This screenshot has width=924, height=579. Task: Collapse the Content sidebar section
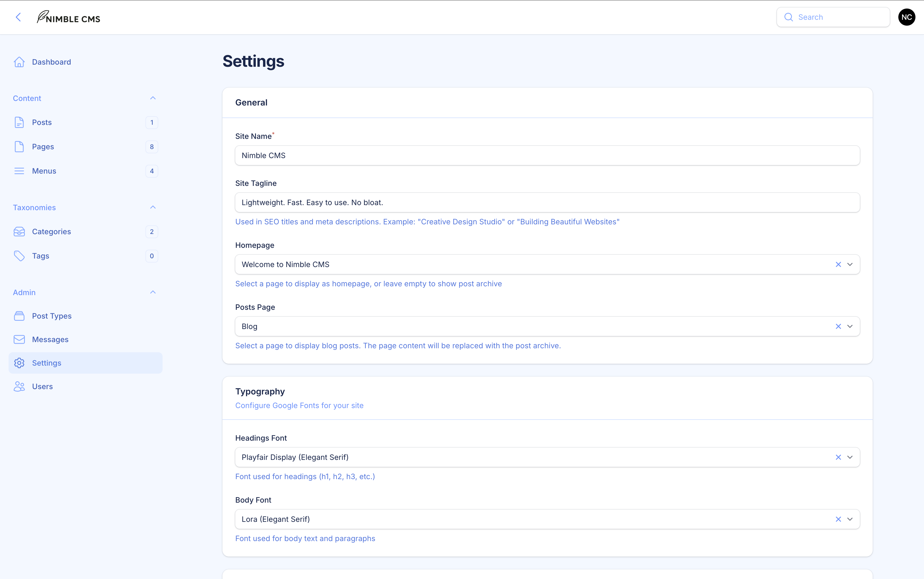click(153, 99)
